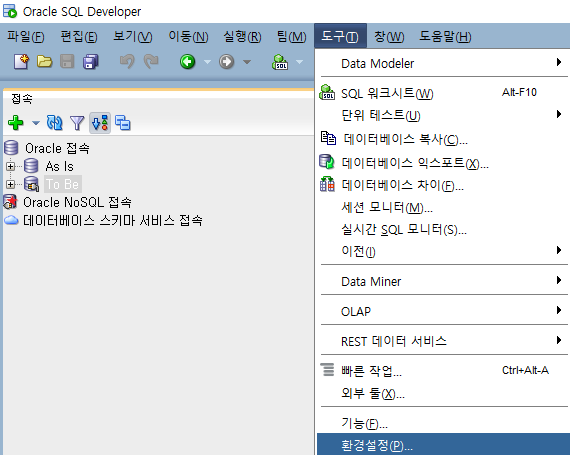Viewport: 570px width, 455px height.
Task: Open the 파일(F) menu
Action: point(26,36)
